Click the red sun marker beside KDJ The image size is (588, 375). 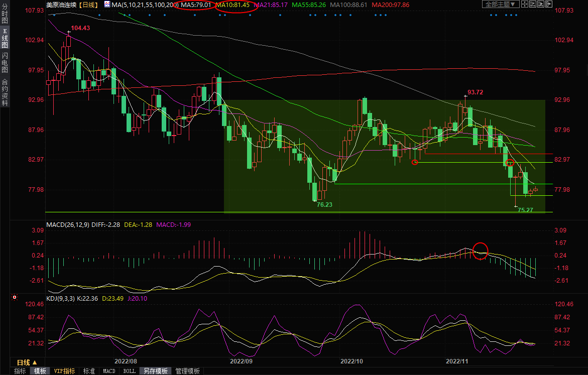coord(15,298)
